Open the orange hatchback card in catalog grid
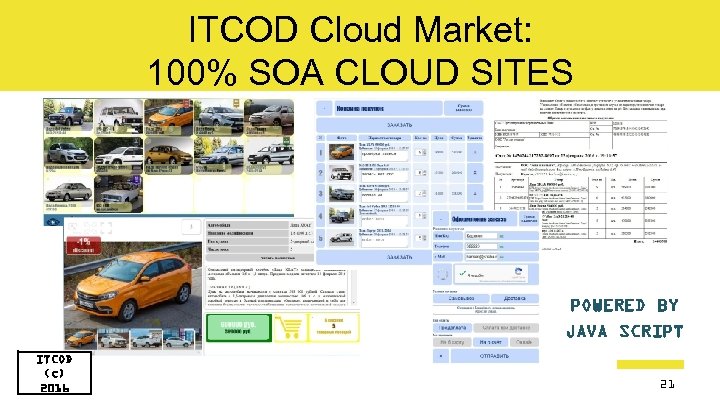 coord(169,117)
